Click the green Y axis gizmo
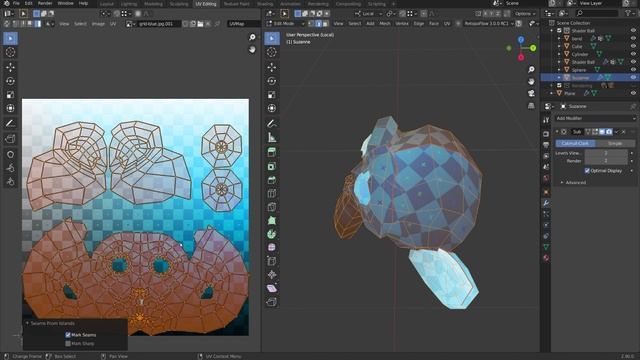Screen dimensions: 640x360 coord(533,48)
